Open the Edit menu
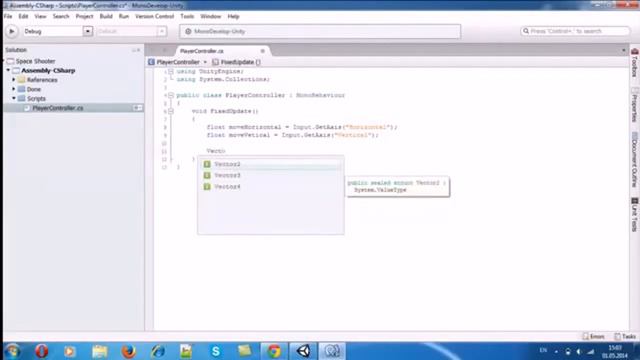 [x=23, y=16]
